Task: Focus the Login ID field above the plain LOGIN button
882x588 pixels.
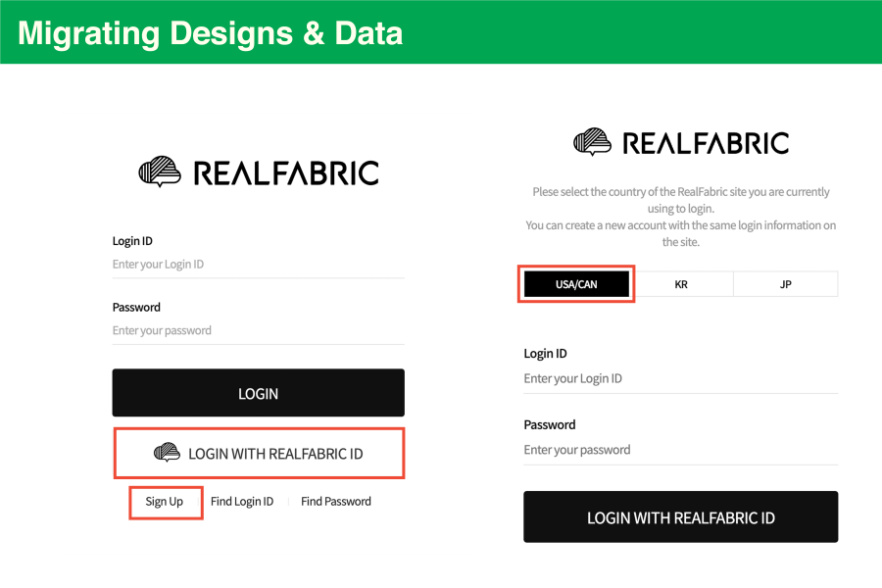Action: [x=258, y=265]
